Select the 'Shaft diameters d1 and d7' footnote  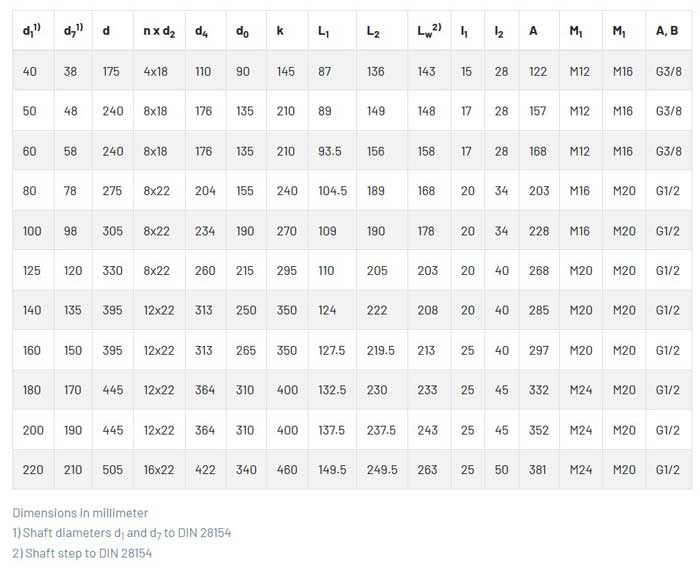(121, 533)
